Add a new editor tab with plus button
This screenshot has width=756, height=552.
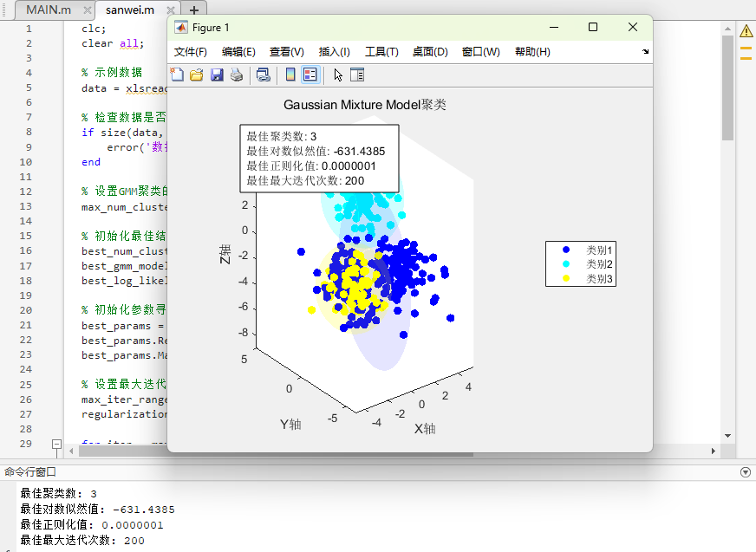click(x=194, y=10)
